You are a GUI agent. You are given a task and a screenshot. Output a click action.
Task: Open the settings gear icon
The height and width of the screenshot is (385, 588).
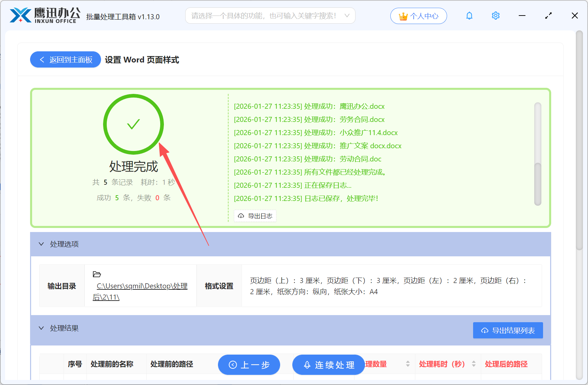pyautogui.click(x=495, y=16)
